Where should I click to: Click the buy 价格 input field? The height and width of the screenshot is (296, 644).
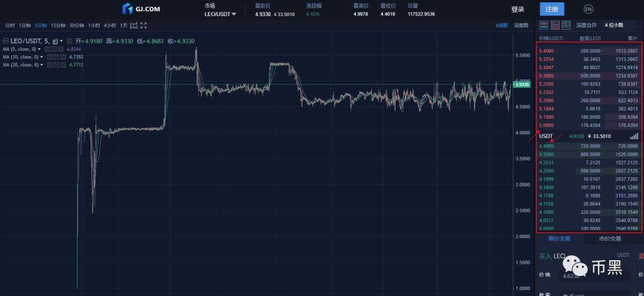tap(593, 275)
